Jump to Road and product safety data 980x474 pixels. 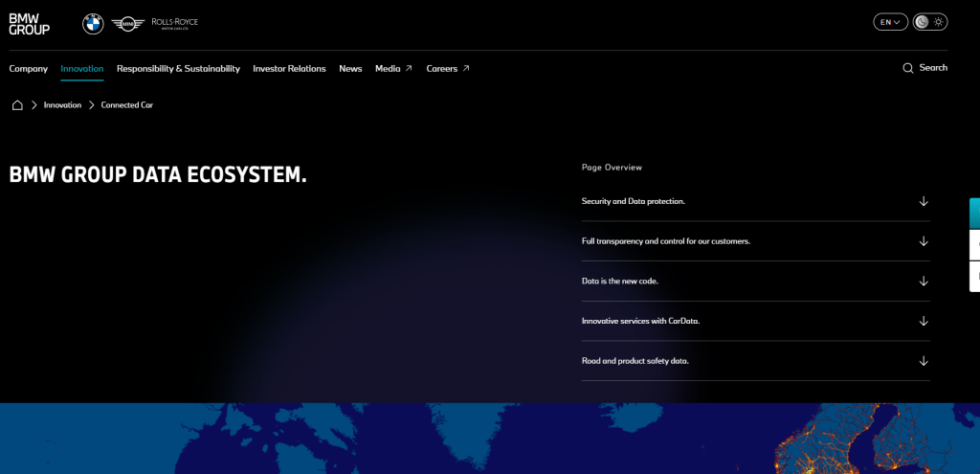756,361
